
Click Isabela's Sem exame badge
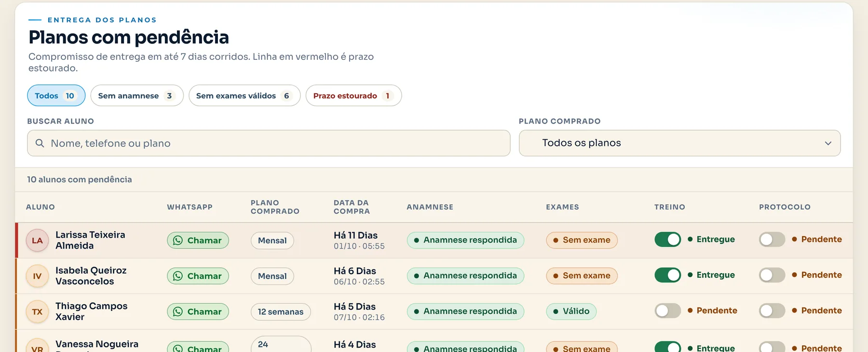(582, 276)
